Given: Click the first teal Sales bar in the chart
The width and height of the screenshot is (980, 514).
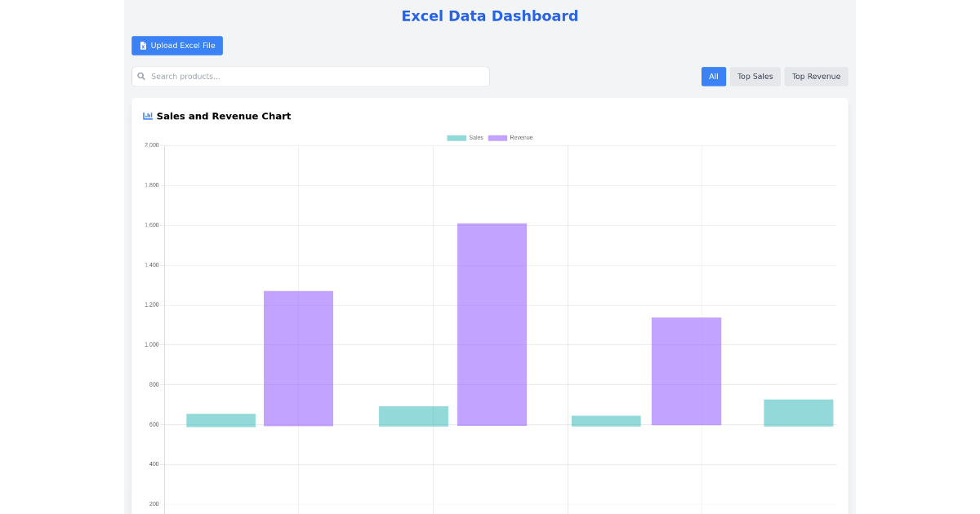Looking at the screenshot, I should [x=220, y=419].
